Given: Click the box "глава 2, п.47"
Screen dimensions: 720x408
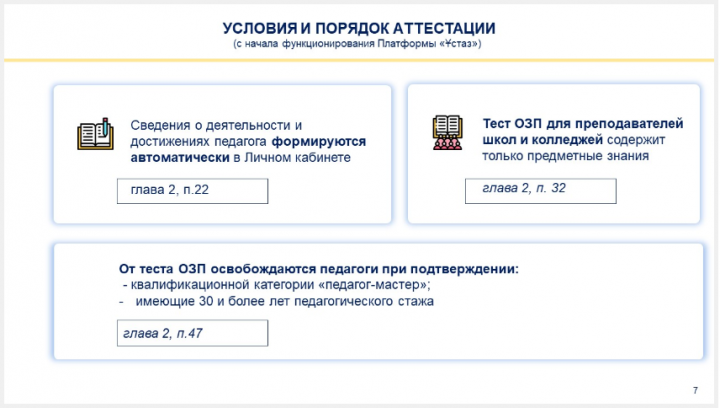Looking at the screenshot, I should 192,333.
